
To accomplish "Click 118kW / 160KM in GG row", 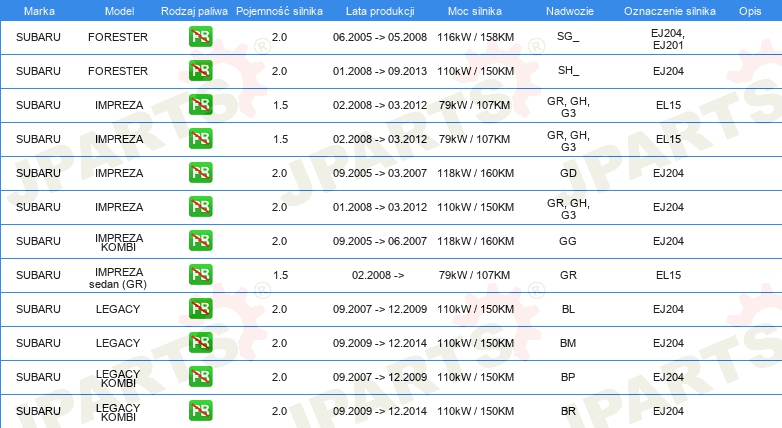I will (475, 241).
